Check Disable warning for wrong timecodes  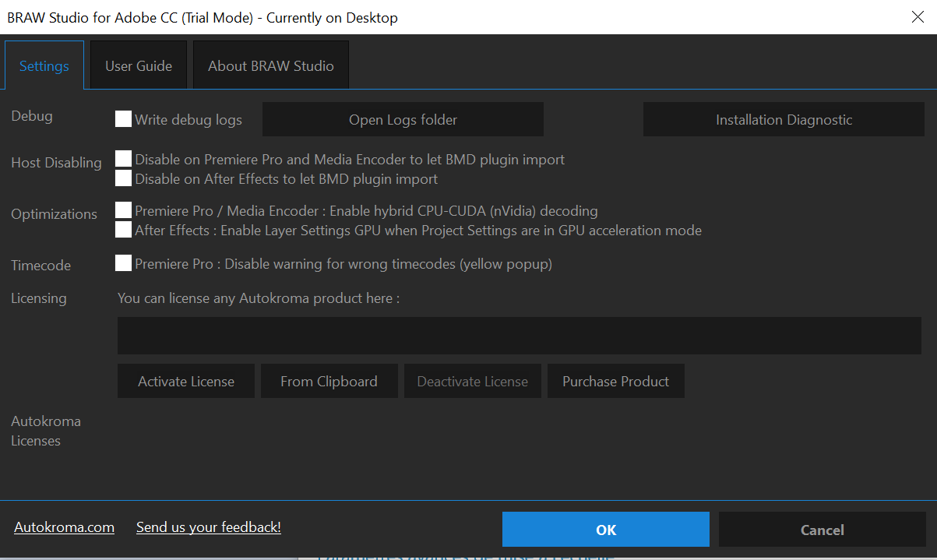pos(123,263)
